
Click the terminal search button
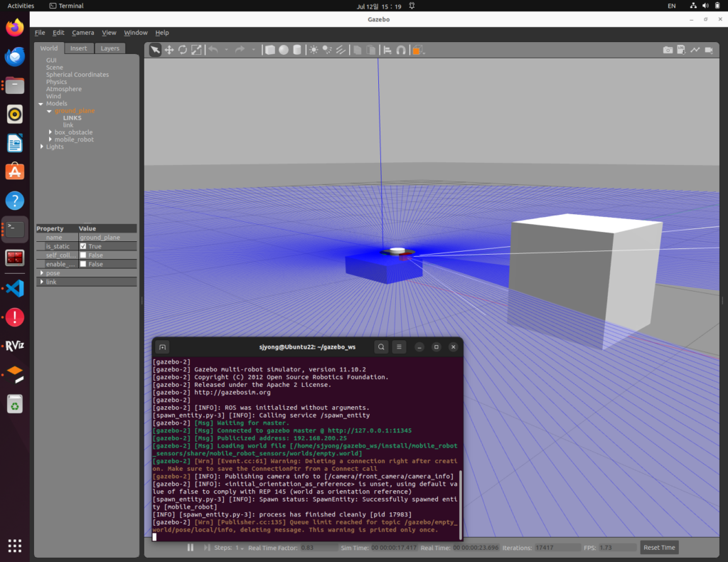click(x=381, y=347)
